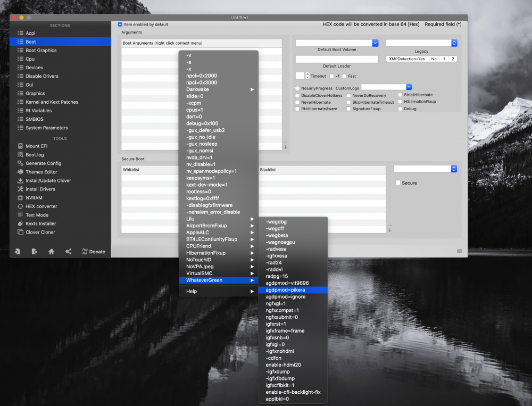Click the Install Drivers wrench icon

(20, 189)
